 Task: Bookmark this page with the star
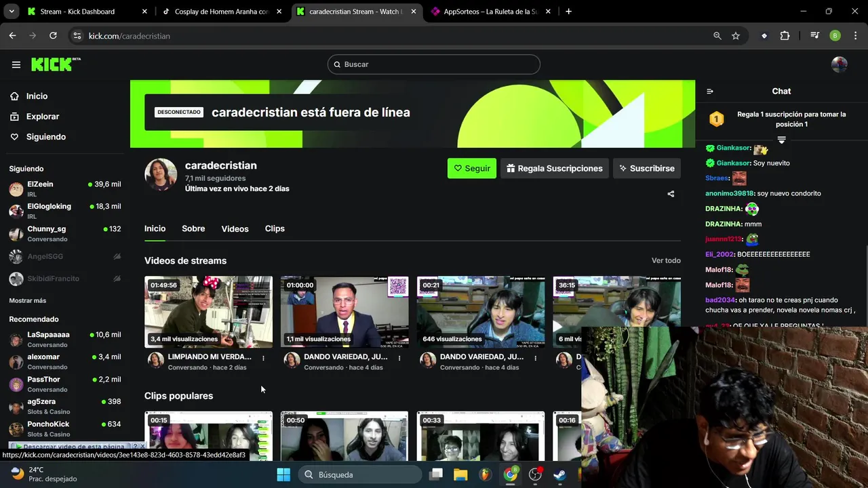pyautogui.click(x=736, y=36)
